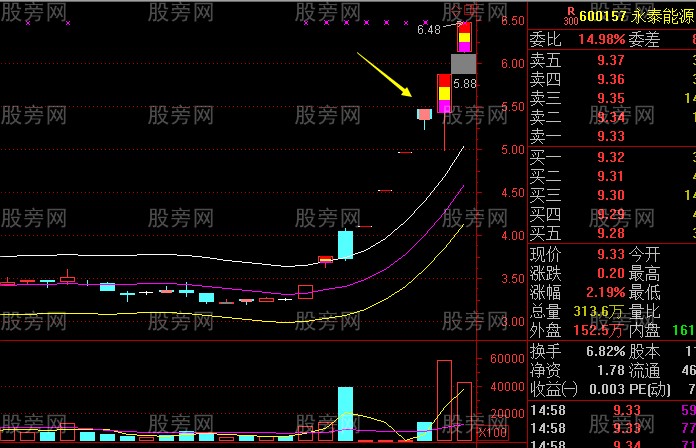Select the 买一 bid price 9.32

611,157
